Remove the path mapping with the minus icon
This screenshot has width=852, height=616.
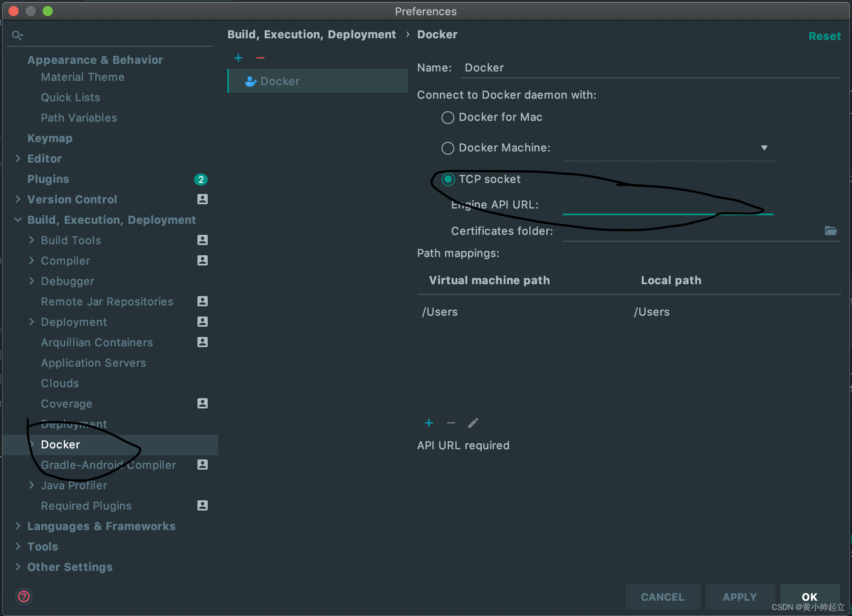[451, 423]
